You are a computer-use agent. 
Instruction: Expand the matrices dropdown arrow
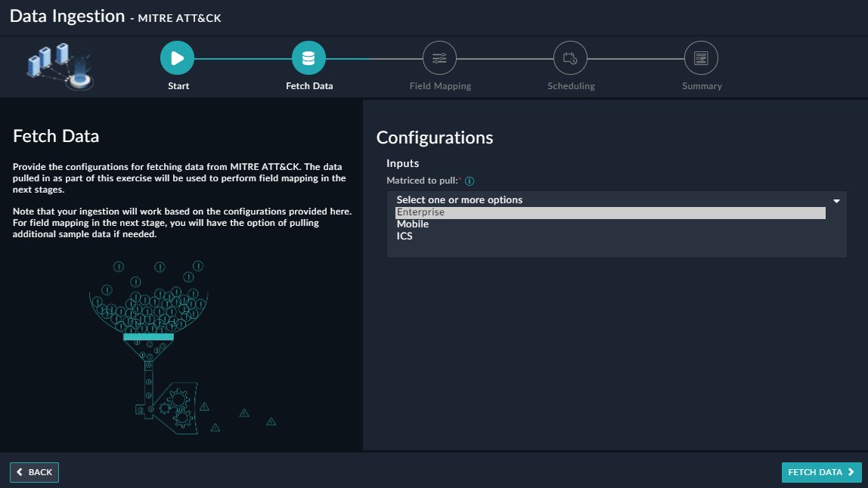[x=836, y=201]
